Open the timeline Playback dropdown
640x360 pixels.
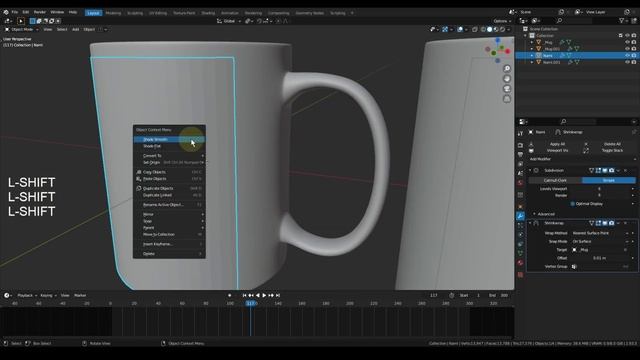[x=27, y=296]
